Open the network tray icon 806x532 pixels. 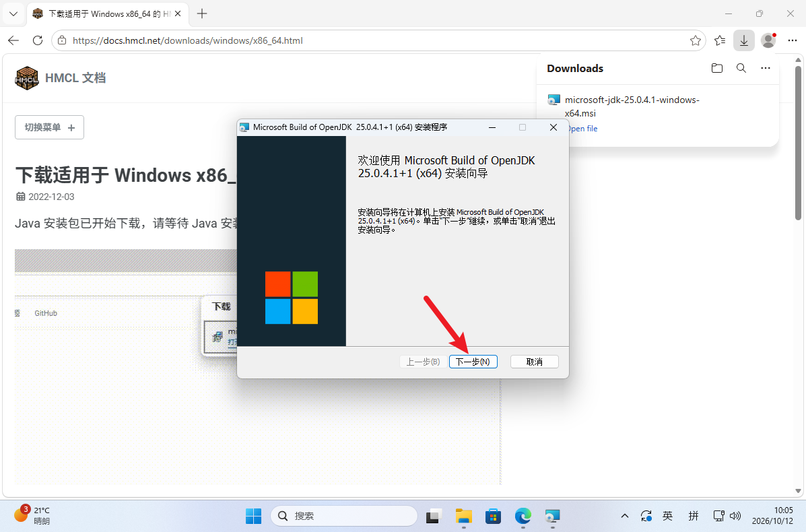[x=718, y=516]
